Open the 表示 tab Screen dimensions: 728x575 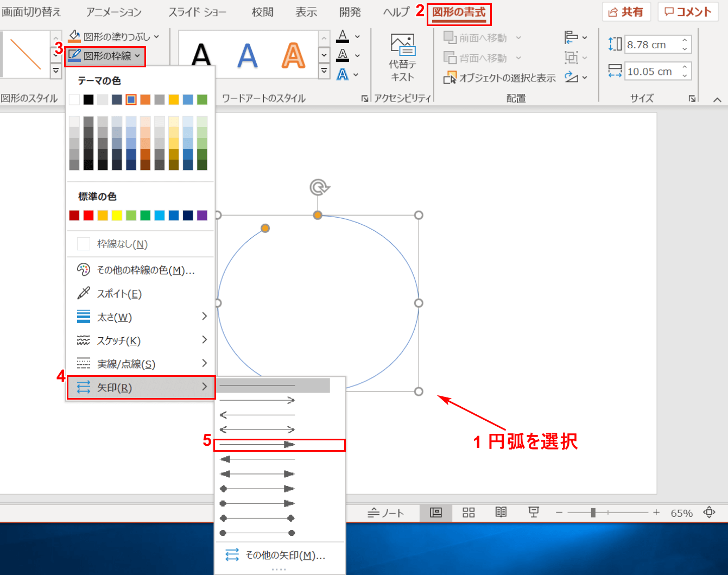click(x=306, y=12)
